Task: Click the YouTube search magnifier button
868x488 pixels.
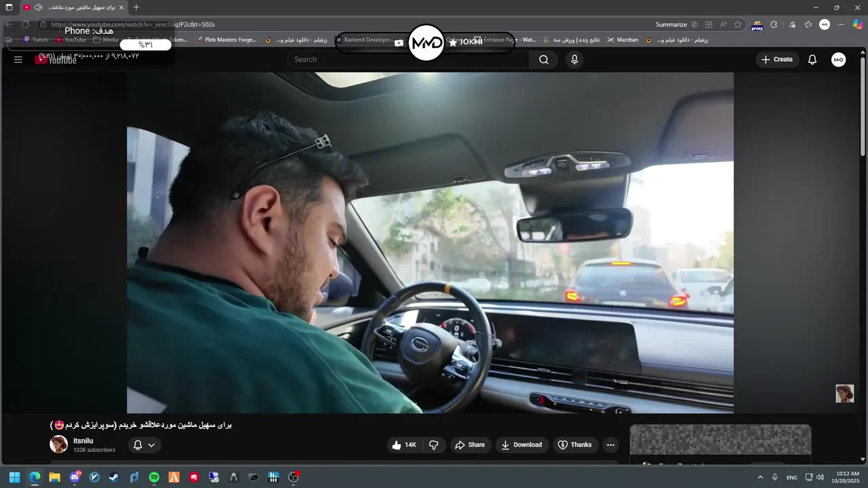Action: click(x=544, y=60)
